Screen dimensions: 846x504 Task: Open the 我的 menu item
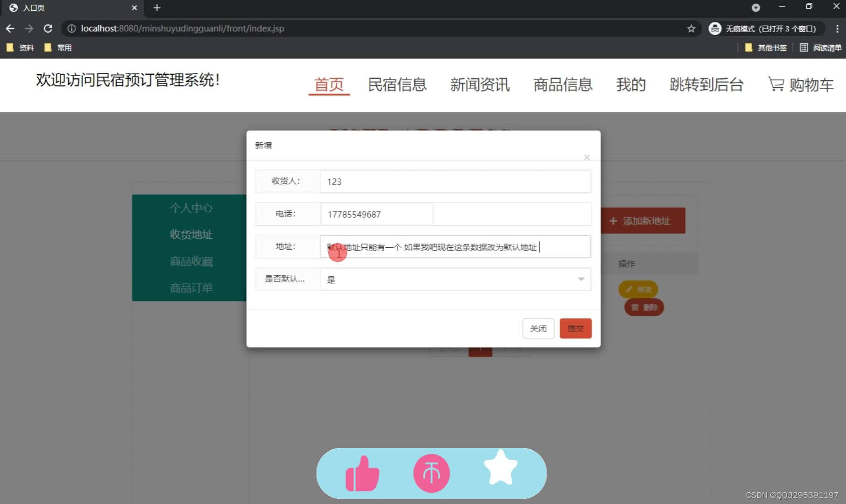pyautogui.click(x=631, y=84)
